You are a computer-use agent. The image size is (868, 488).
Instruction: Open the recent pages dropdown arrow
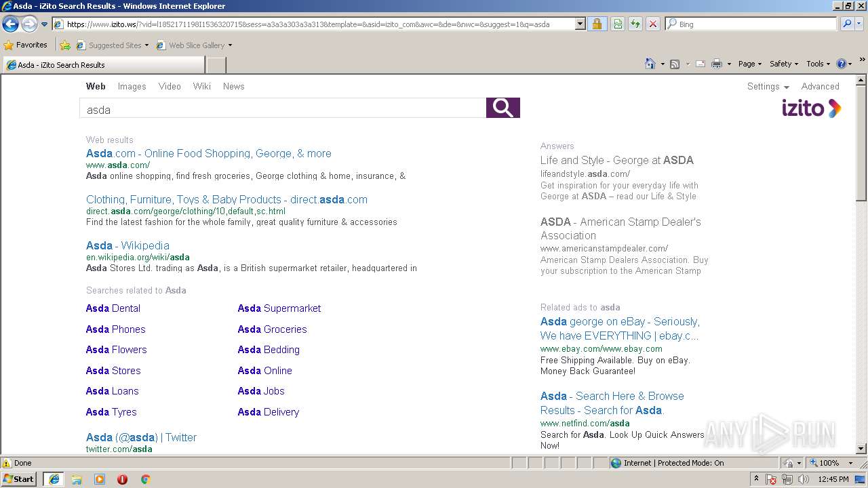pos(45,24)
